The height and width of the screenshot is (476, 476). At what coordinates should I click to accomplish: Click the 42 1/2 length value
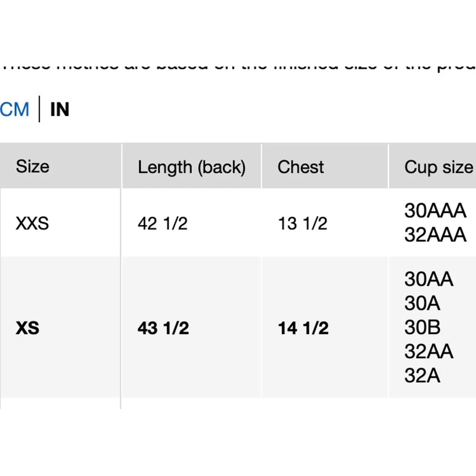coord(162,224)
